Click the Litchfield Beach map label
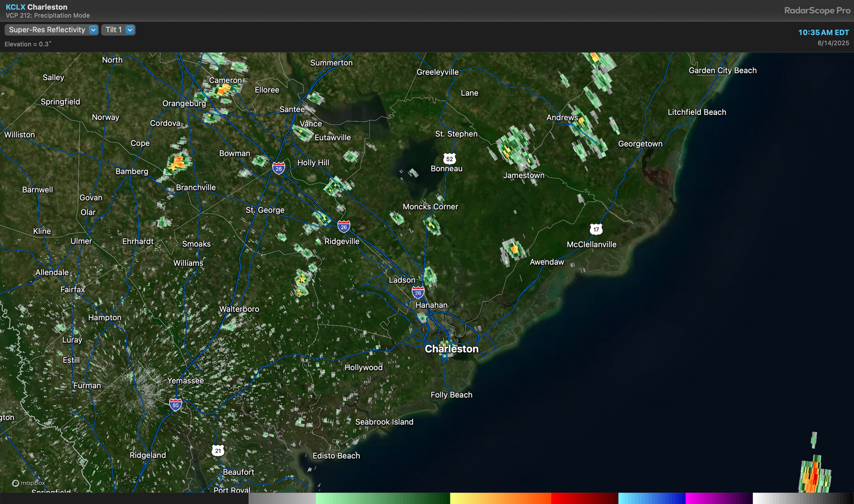The height and width of the screenshot is (504, 854). [x=697, y=112]
